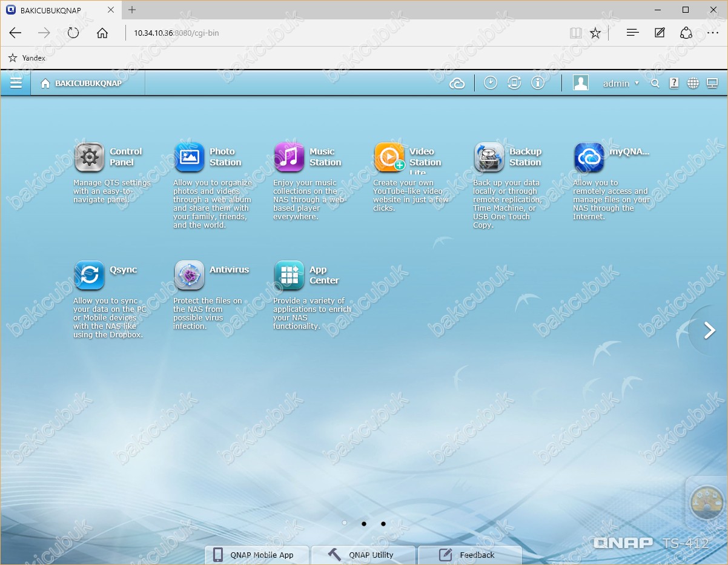This screenshot has height=565, width=728.
Task: Select the second desktop page dot
Action: 364,523
